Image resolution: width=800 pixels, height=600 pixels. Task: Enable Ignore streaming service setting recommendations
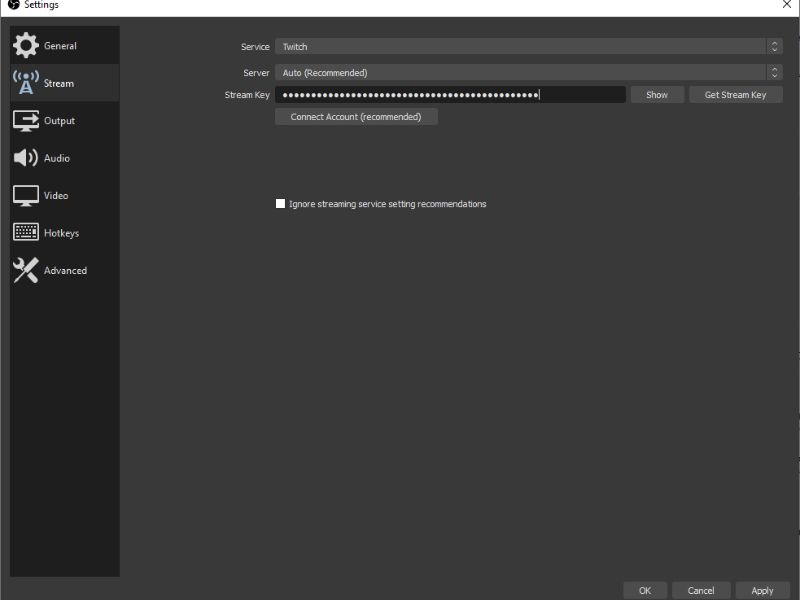[281, 204]
